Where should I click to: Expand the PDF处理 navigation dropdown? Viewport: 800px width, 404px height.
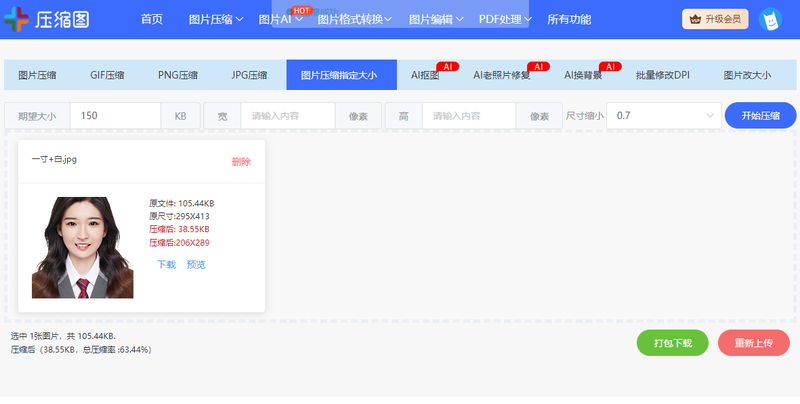(x=506, y=19)
